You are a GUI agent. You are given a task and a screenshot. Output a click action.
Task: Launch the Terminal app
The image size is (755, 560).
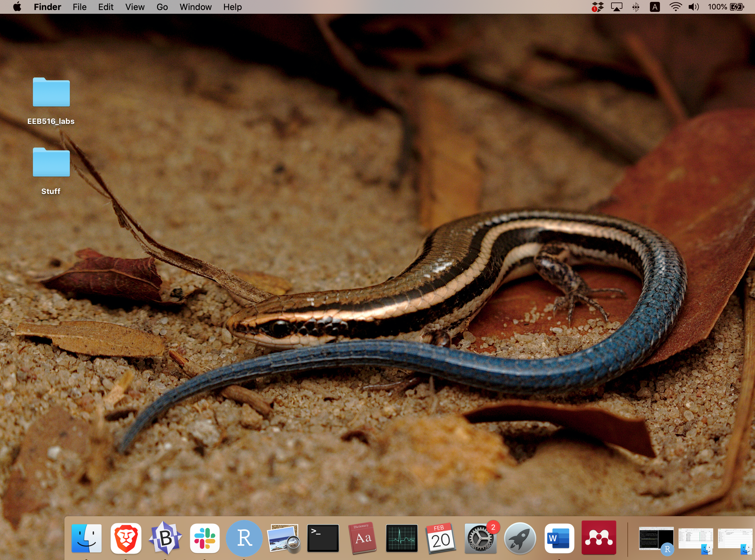[322, 538]
